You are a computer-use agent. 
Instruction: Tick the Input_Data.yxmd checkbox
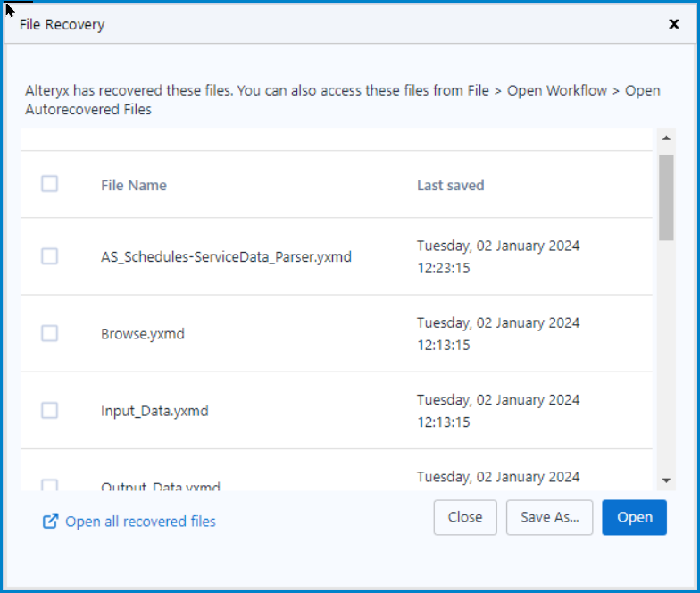[50, 411]
